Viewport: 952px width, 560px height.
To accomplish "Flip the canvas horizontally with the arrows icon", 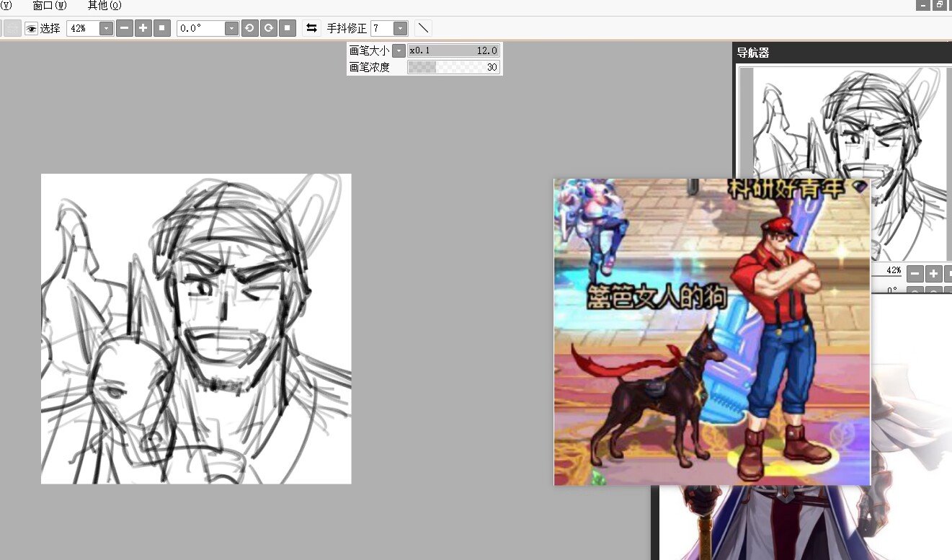I will point(311,28).
